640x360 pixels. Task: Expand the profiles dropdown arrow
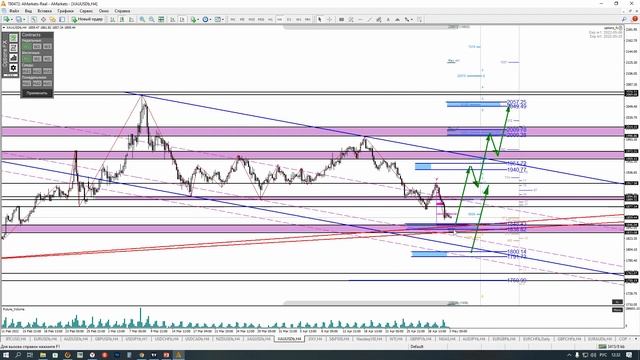pyautogui.click(x=24, y=20)
